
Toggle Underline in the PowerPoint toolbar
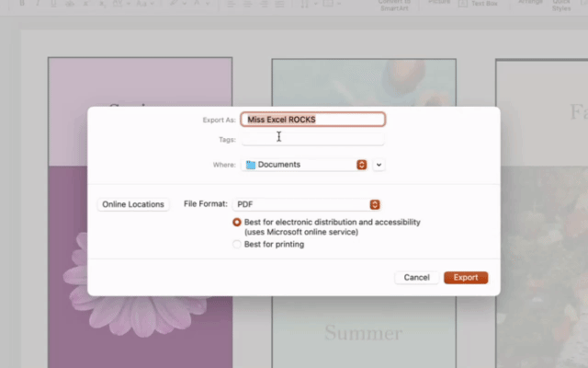53,4
